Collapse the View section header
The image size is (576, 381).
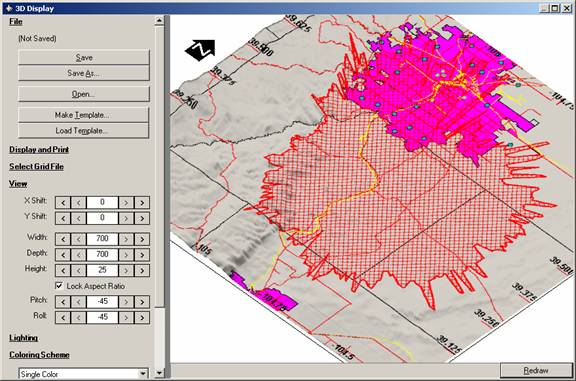[18, 183]
